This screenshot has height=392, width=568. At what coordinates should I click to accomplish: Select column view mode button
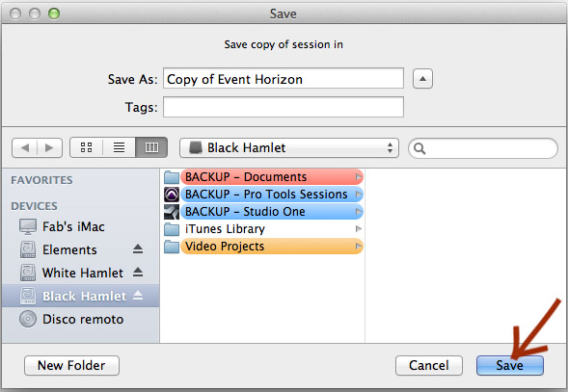click(x=151, y=147)
